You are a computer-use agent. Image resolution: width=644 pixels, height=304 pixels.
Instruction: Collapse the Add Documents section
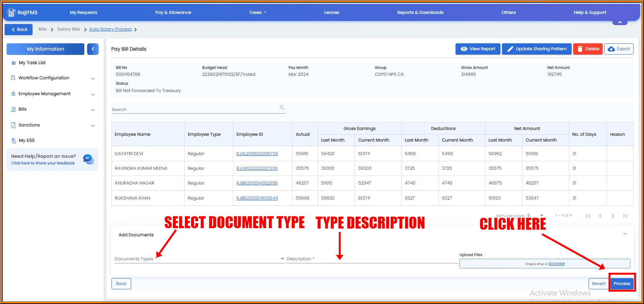pos(625,234)
